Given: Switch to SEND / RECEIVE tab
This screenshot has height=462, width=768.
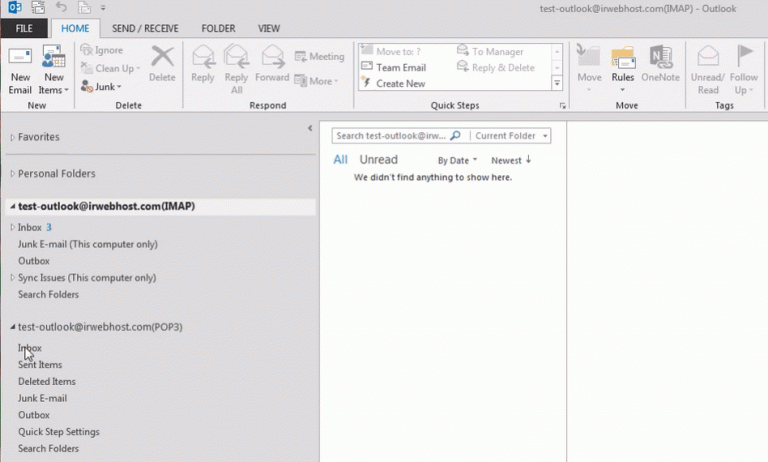Looking at the screenshot, I should 145,28.
